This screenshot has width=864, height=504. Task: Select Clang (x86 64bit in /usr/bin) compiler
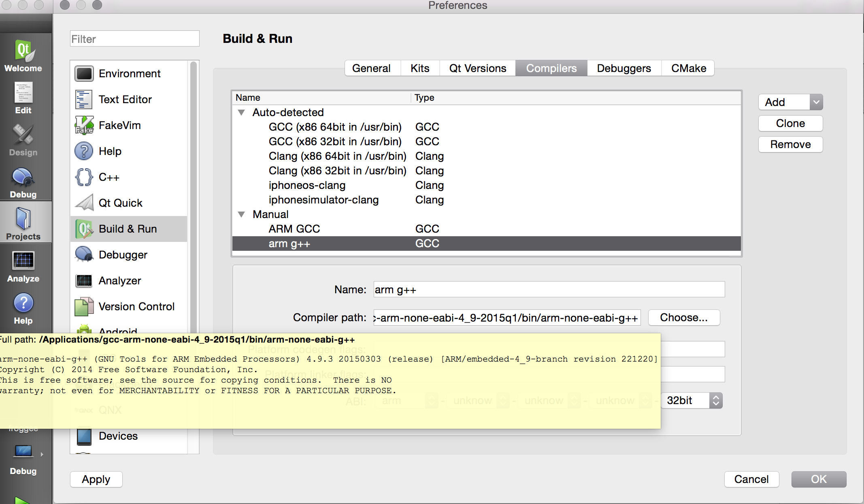coord(487,156)
